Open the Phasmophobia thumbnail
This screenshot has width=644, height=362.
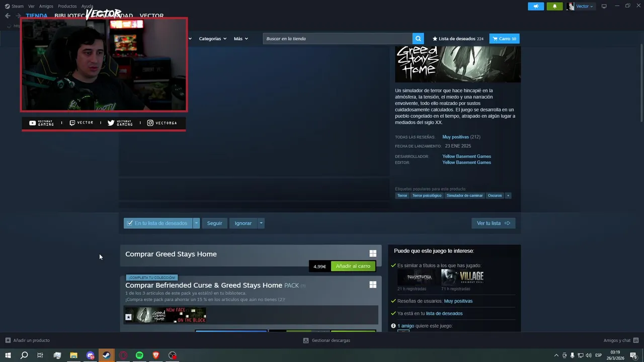pyautogui.click(x=419, y=278)
